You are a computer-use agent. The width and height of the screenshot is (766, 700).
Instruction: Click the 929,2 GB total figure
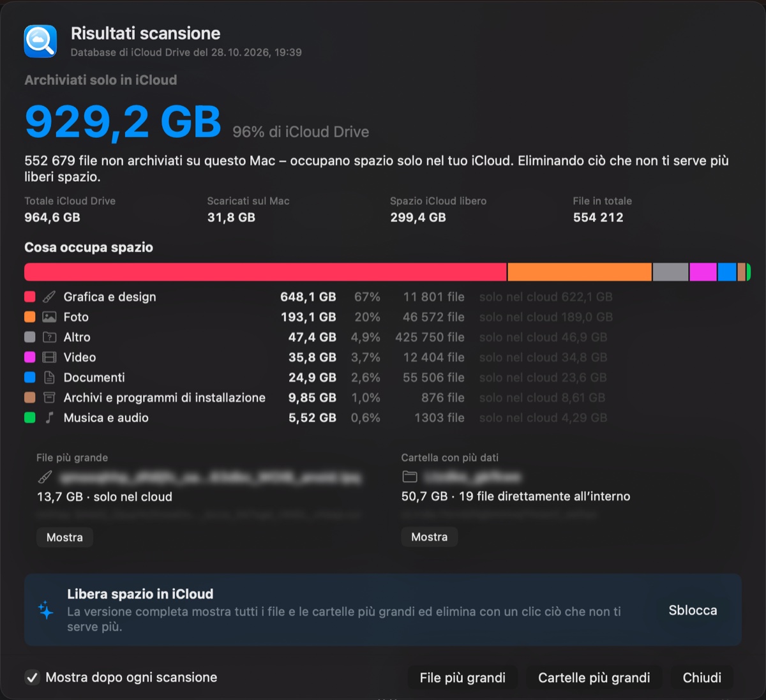tap(123, 122)
